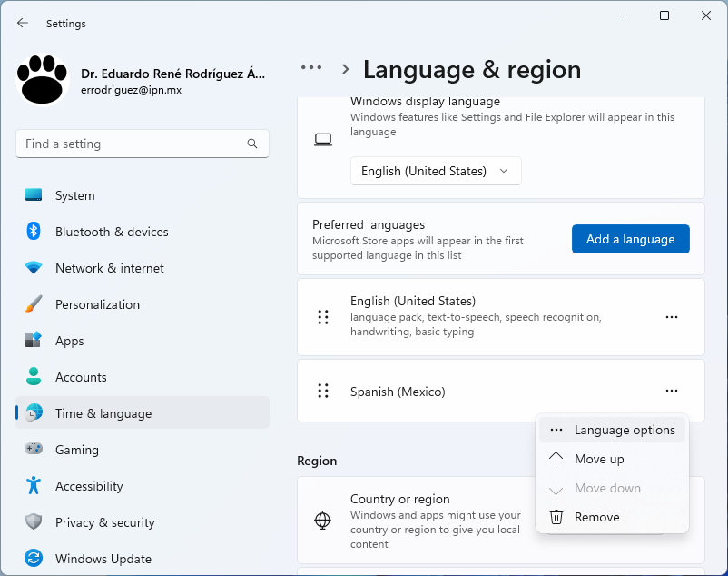Click the Add a language button

click(x=630, y=239)
